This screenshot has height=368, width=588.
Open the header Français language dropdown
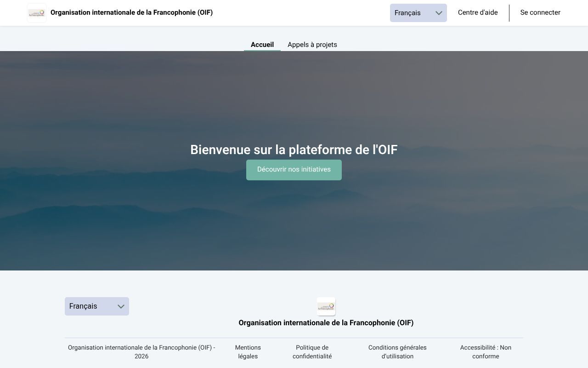tap(418, 13)
